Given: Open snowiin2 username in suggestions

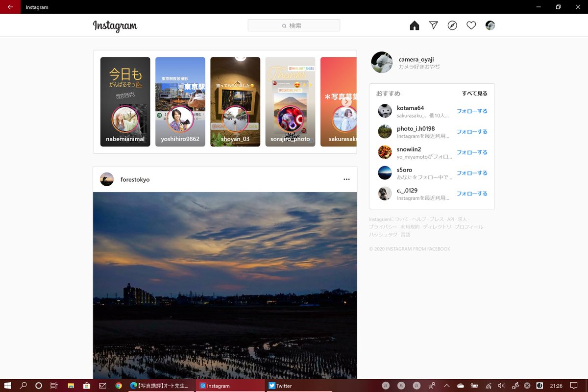Looking at the screenshot, I should pyautogui.click(x=409, y=149).
